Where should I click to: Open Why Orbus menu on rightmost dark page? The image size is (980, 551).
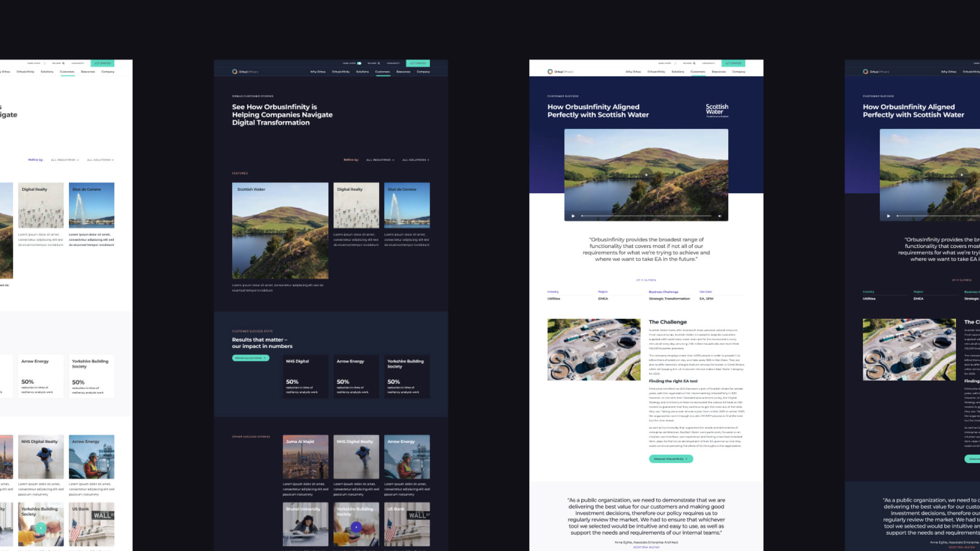(948, 72)
